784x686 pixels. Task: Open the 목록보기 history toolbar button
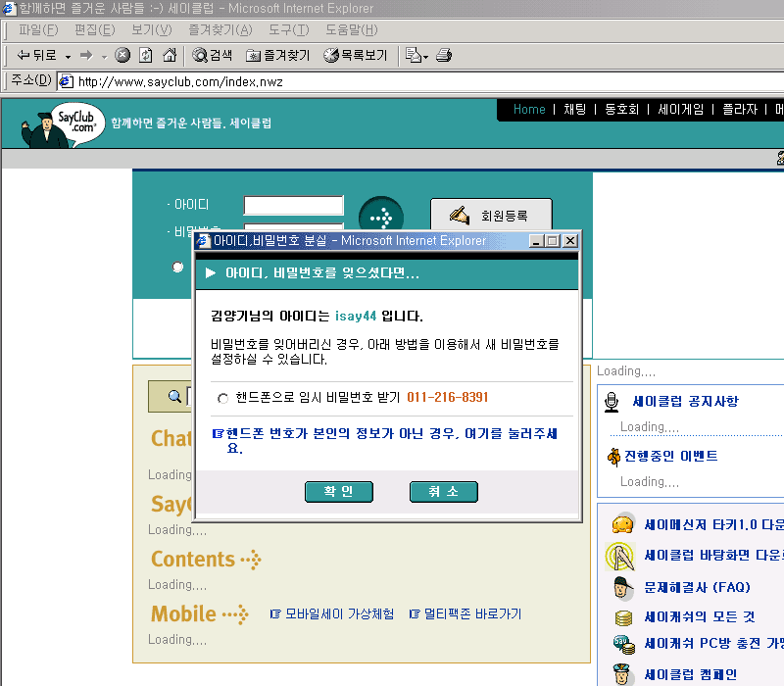[x=356, y=55]
